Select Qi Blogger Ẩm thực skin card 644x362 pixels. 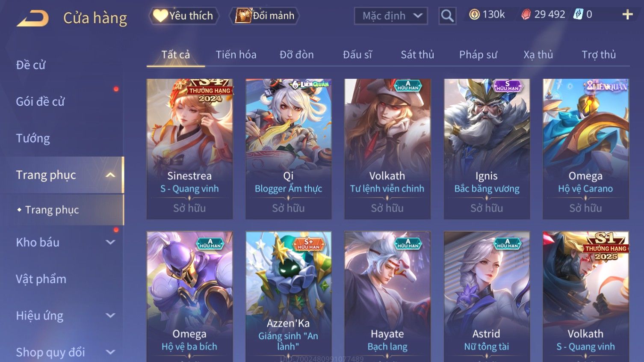pyautogui.click(x=288, y=149)
